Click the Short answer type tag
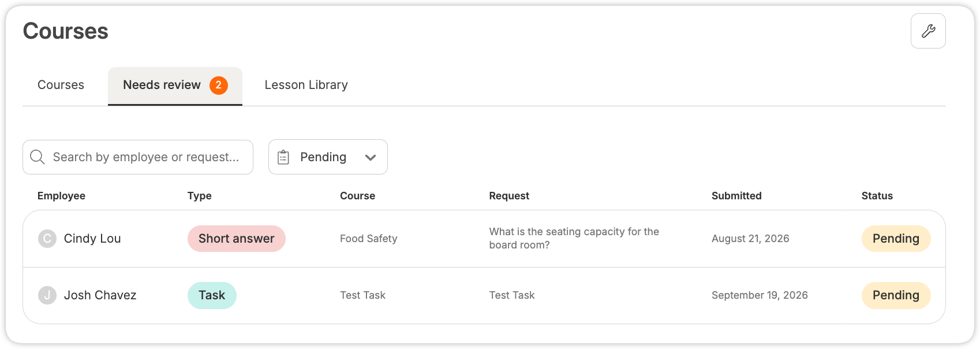Image resolution: width=980 pixels, height=349 pixels. (237, 239)
